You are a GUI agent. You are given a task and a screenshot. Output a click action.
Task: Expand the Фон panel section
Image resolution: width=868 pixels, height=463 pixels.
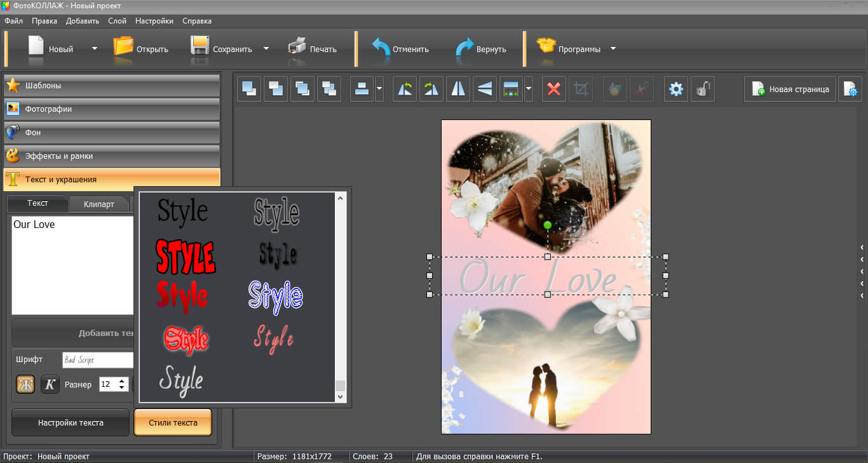[x=112, y=132]
